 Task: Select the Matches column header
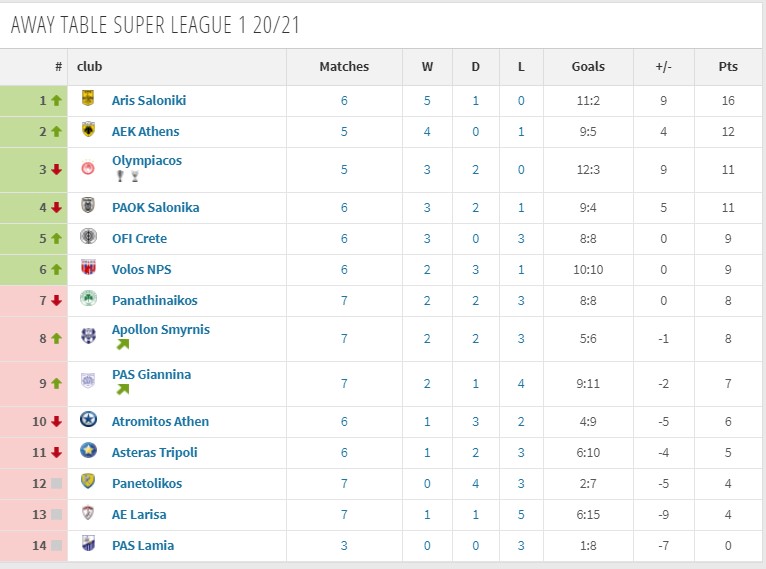(344, 66)
